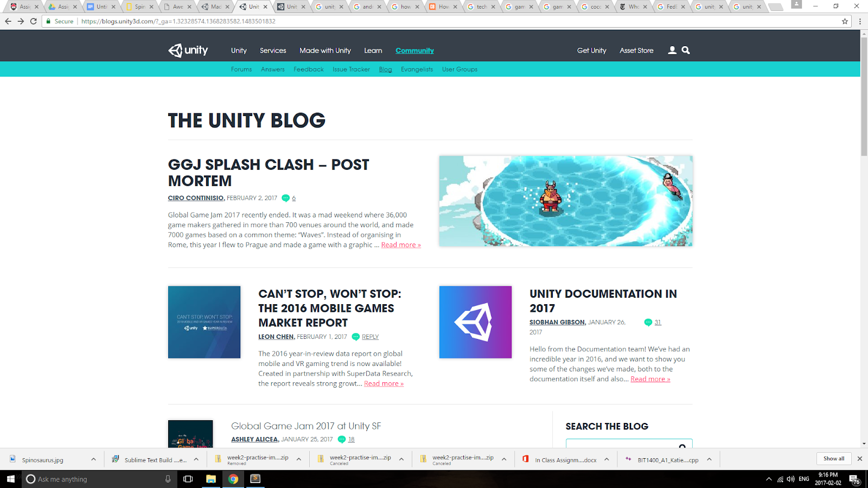The image size is (868, 488).
Task: Open the volume icon in system tray
Action: 790,479
